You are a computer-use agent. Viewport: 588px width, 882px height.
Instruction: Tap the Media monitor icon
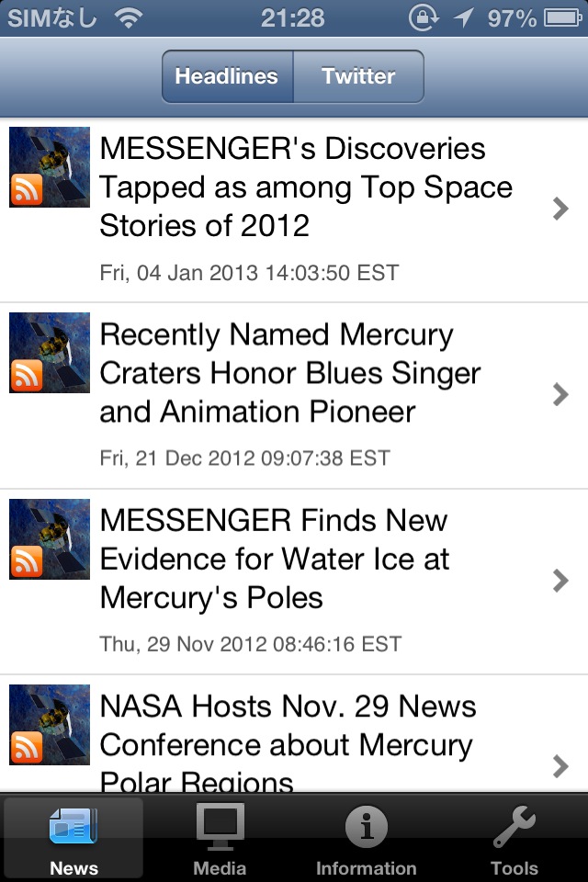coord(220,827)
